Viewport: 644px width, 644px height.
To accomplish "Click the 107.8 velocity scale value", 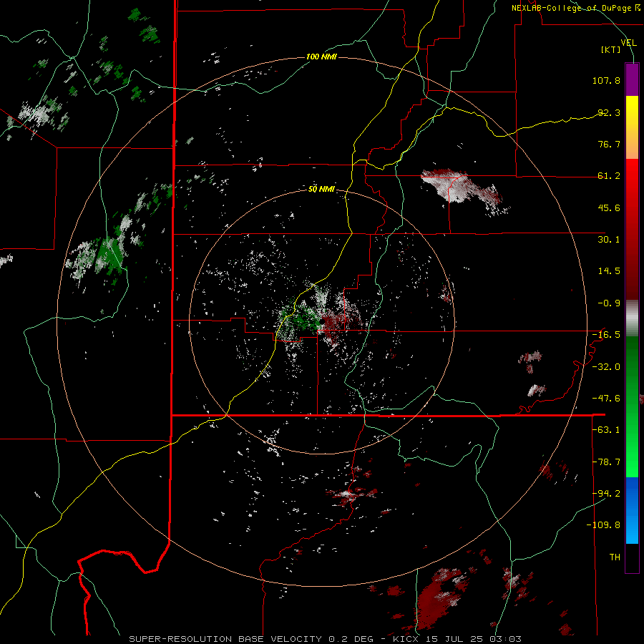I will (606, 80).
